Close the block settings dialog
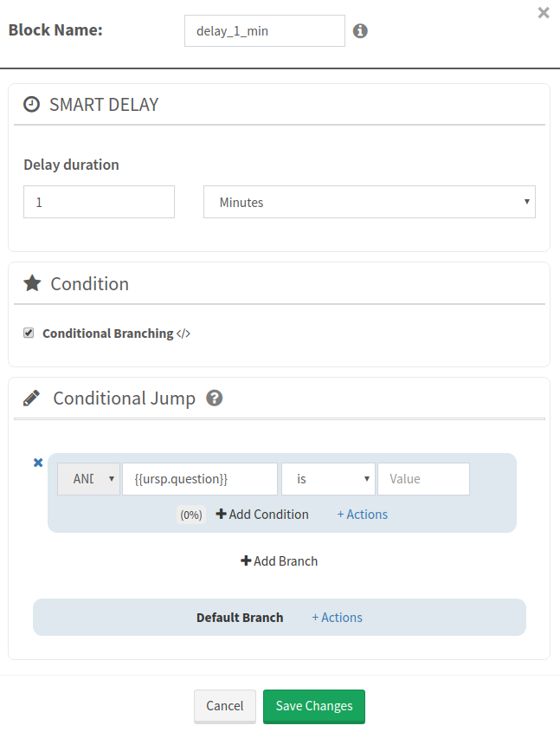 (x=544, y=13)
